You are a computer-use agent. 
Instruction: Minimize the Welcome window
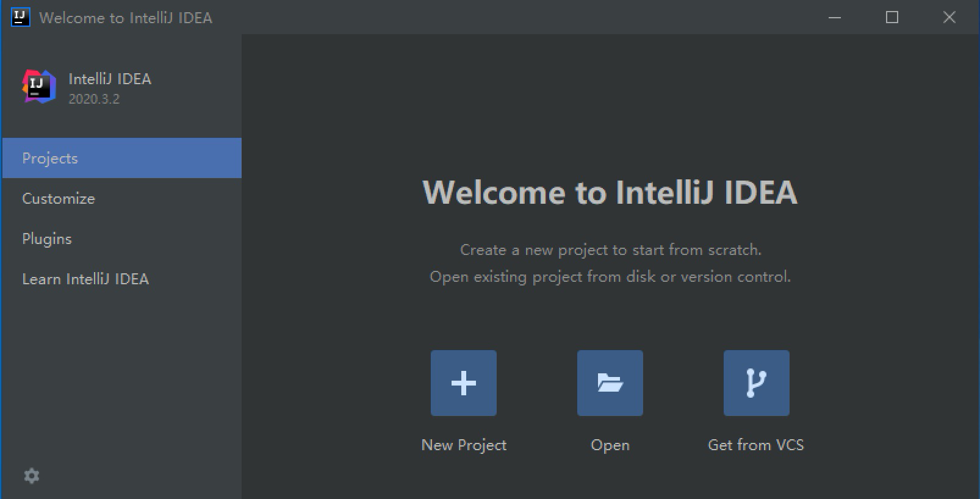835,17
